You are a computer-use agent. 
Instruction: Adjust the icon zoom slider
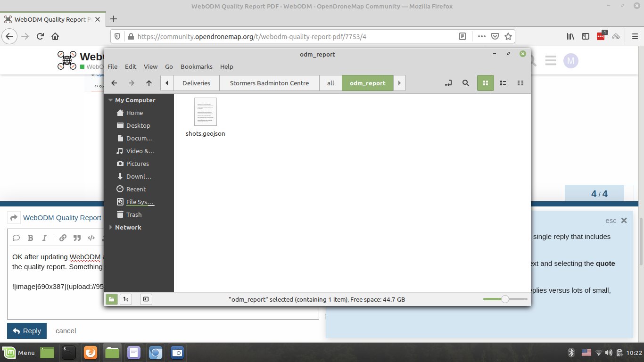(x=505, y=299)
